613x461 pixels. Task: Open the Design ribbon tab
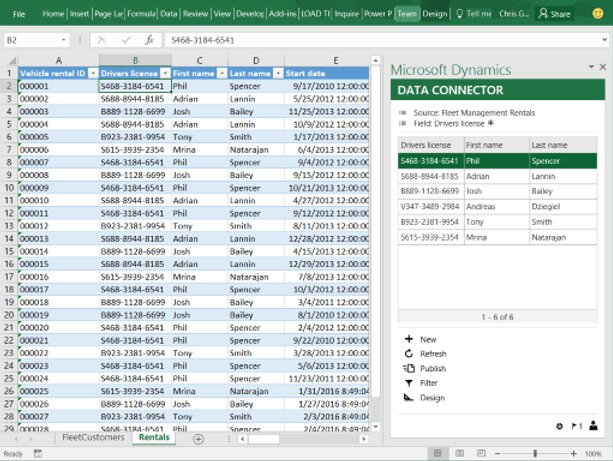434,14
